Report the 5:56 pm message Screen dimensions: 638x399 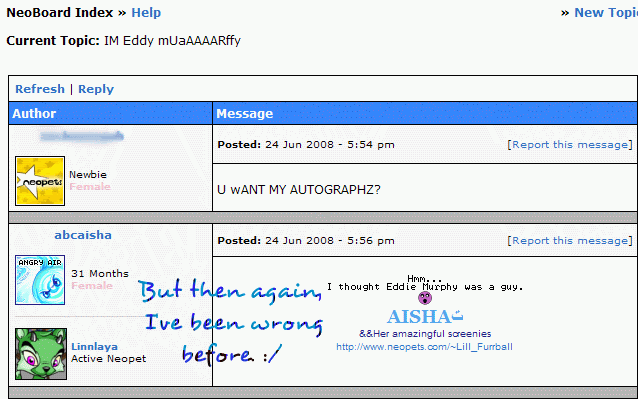tap(570, 241)
